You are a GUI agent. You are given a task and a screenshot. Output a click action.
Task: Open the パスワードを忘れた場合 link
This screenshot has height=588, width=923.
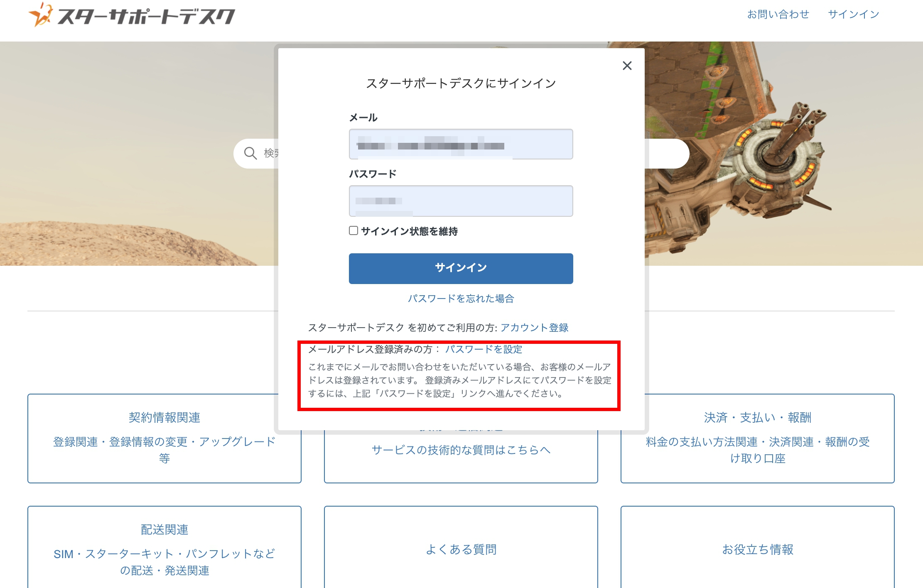coord(460,298)
